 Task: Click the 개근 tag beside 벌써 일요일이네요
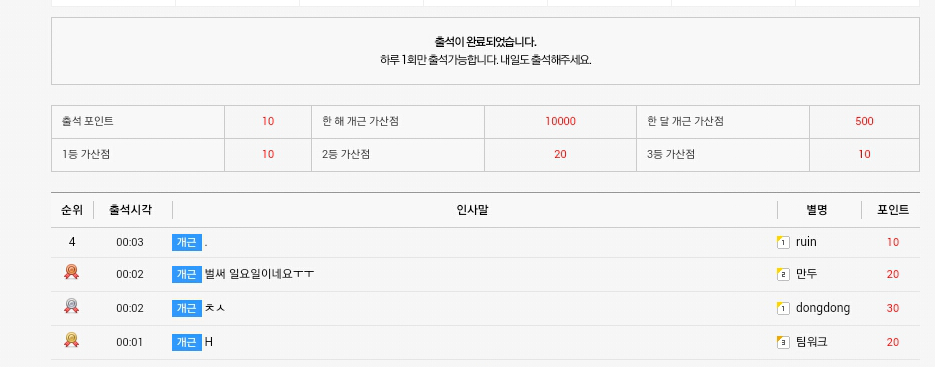pyautogui.click(x=187, y=275)
